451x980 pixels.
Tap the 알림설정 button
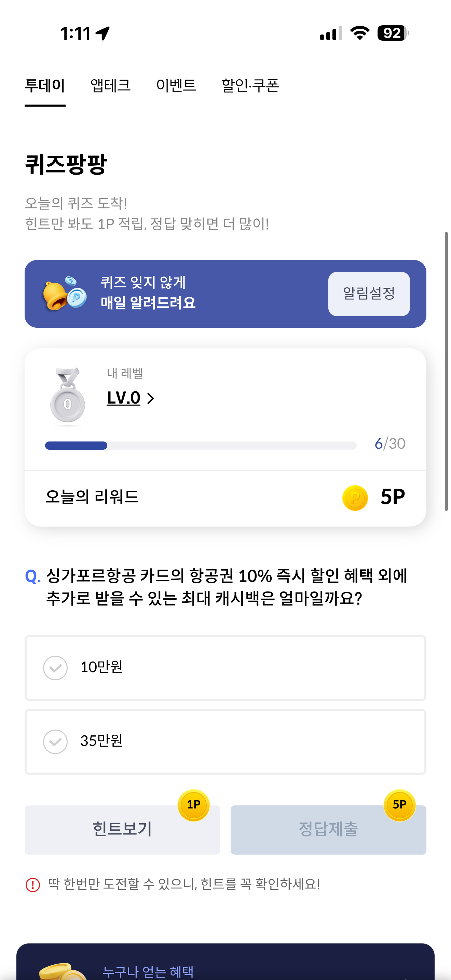[369, 294]
